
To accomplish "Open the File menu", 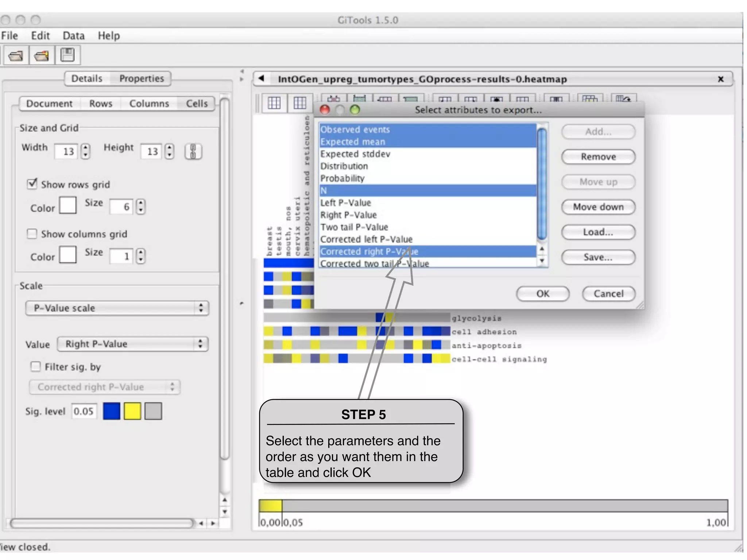I will pyautogui.click(x=9, y=36).
